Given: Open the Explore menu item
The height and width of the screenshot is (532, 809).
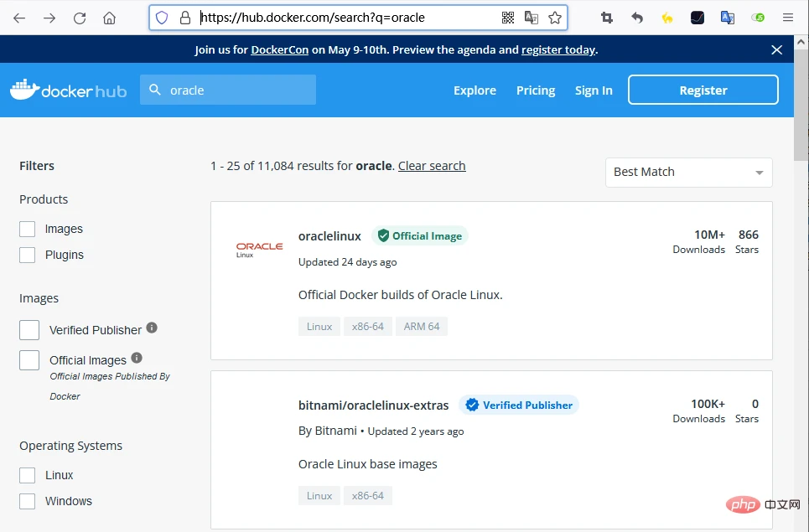Looking at the screenshot, I should [x=475, y=90].
